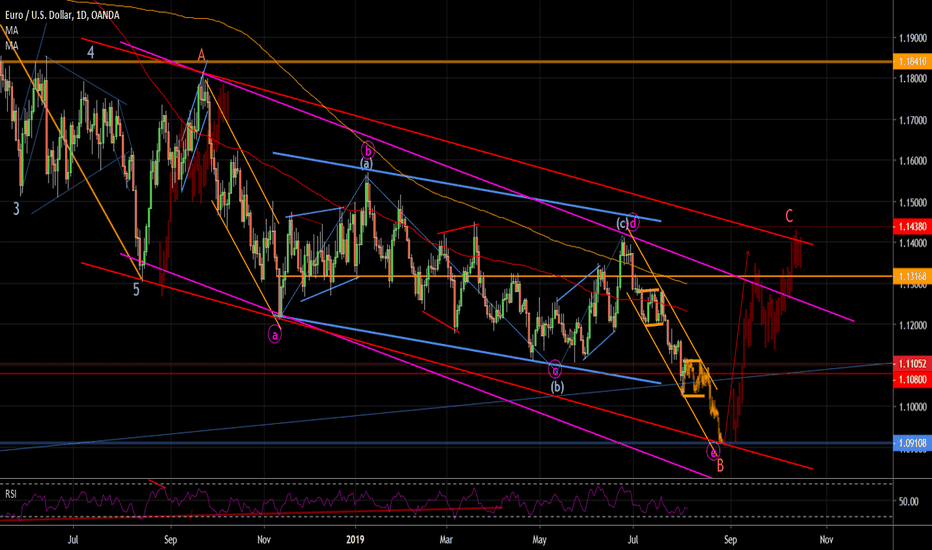Select the 1.11052 dark red price label
932x550 pixels.
point(912,363)
